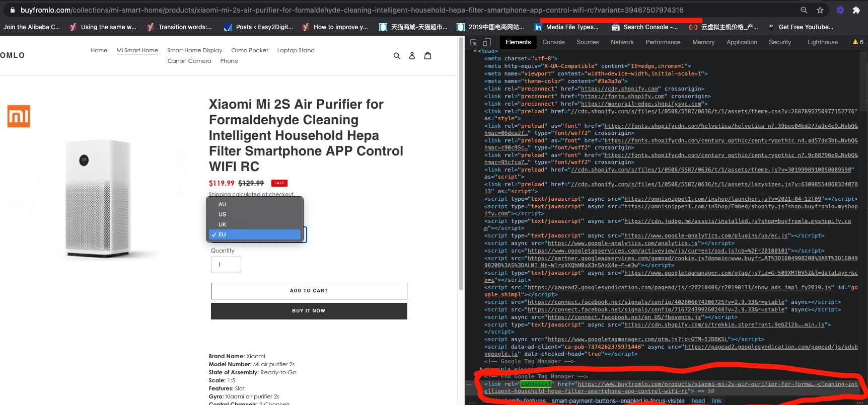Open the fbevents.js script src link

tap(624, 317)
